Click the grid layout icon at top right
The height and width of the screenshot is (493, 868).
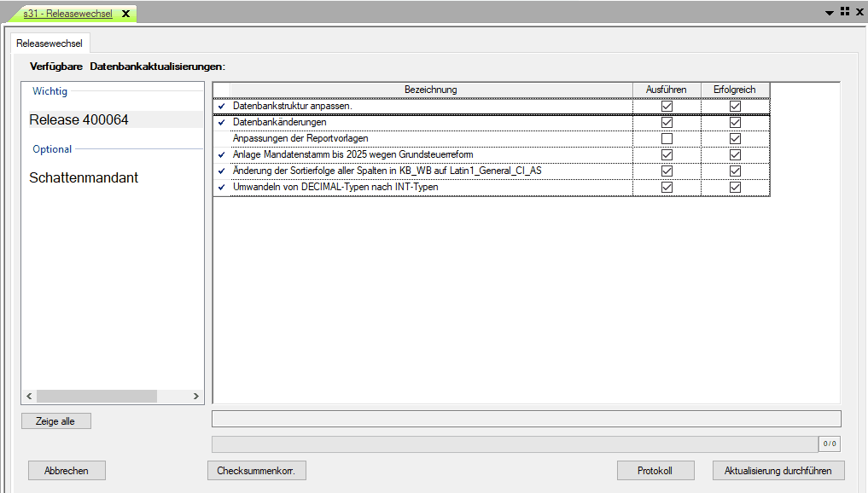click(x=845, y=12)
